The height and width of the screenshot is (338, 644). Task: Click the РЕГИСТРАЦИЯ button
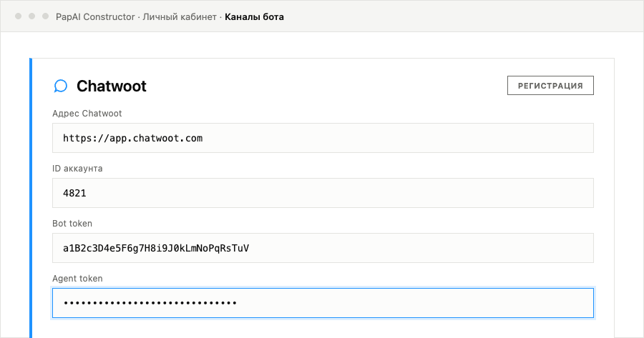pyautogui.click(x=550, y=85)
